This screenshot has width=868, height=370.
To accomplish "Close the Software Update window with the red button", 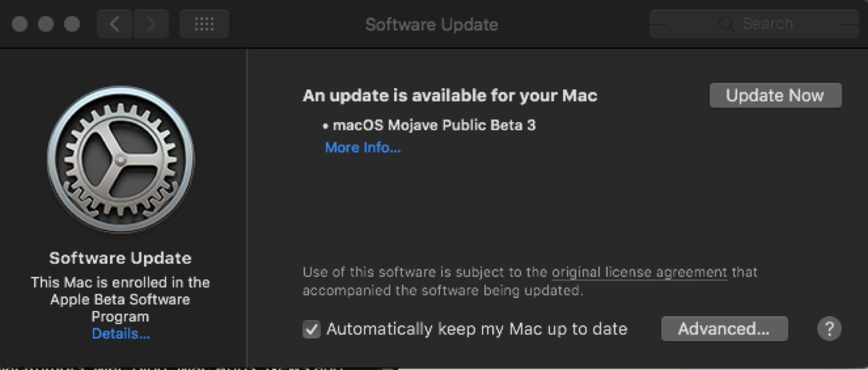I will (20, 25).
